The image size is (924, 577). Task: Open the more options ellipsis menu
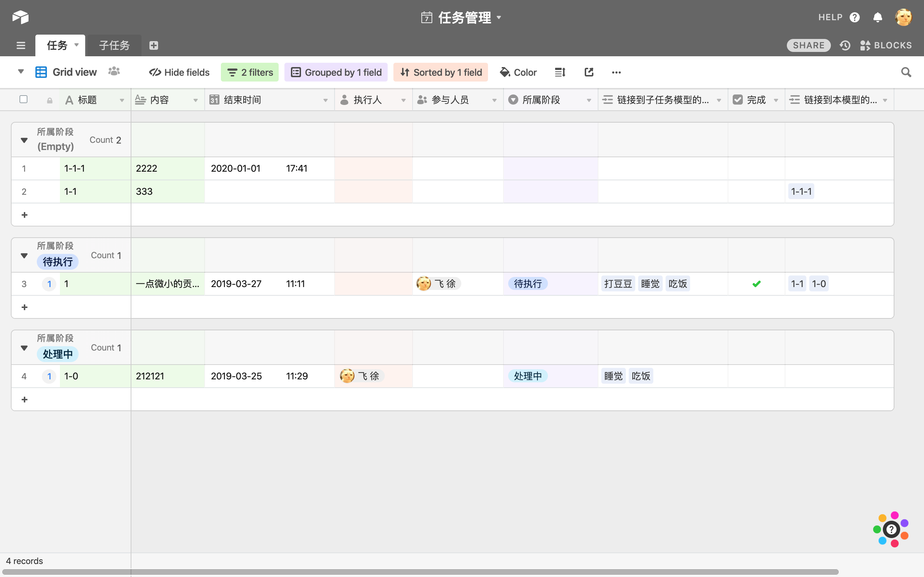(x=616, y=72)
